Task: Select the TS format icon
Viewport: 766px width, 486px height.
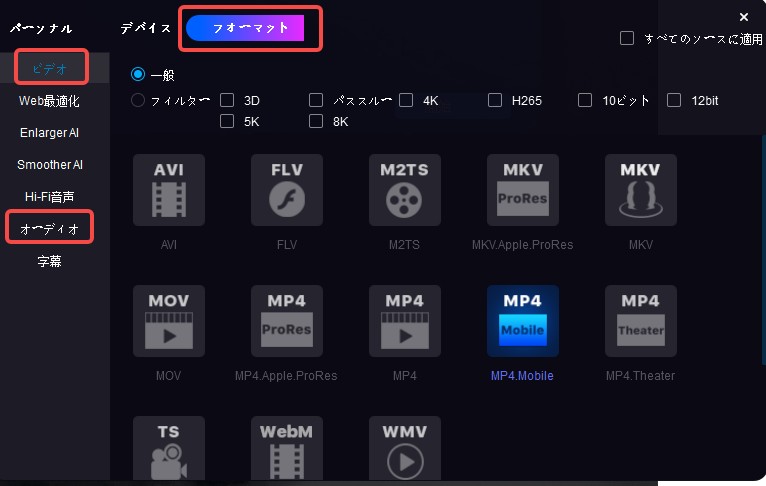Action: click(169, 450)
